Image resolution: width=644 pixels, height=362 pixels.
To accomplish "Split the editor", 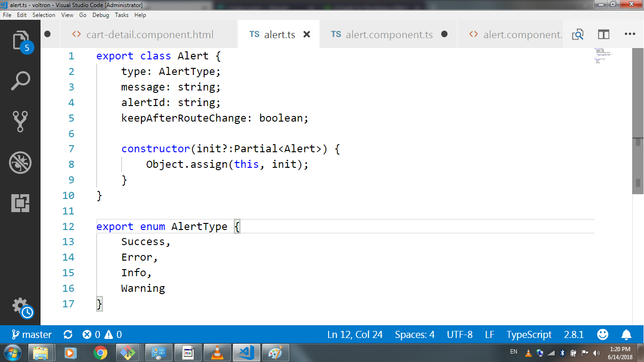I will (x=603, y=34).
